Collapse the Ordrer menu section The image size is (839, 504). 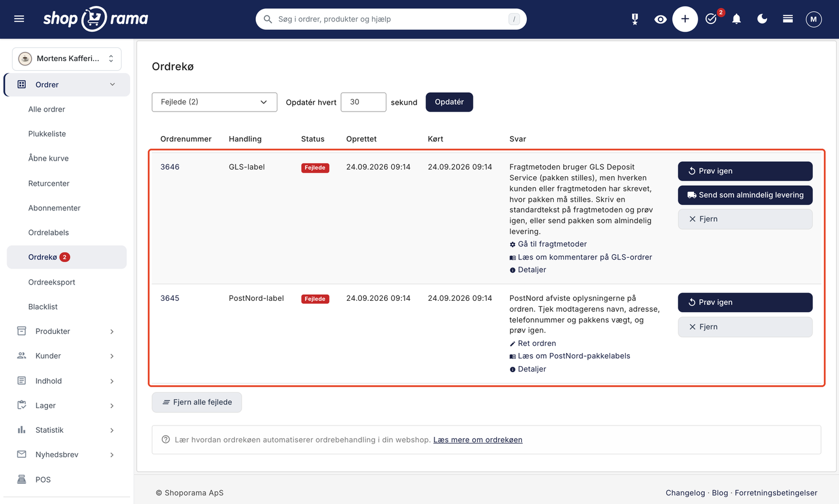[67, 84]
